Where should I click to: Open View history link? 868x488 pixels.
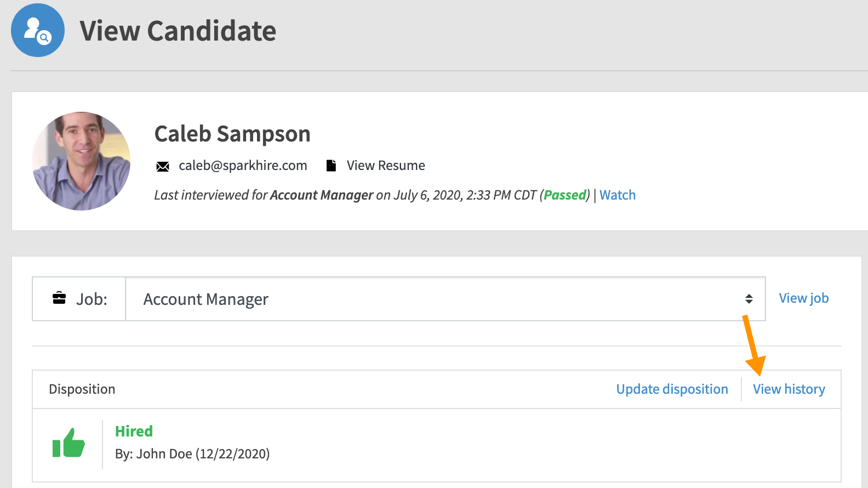click(x=789, y=389)
